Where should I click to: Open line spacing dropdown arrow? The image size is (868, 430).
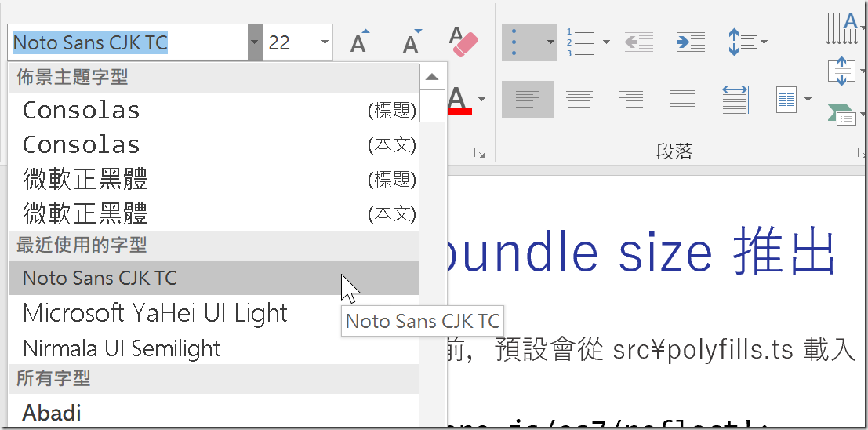click(764, 42)
